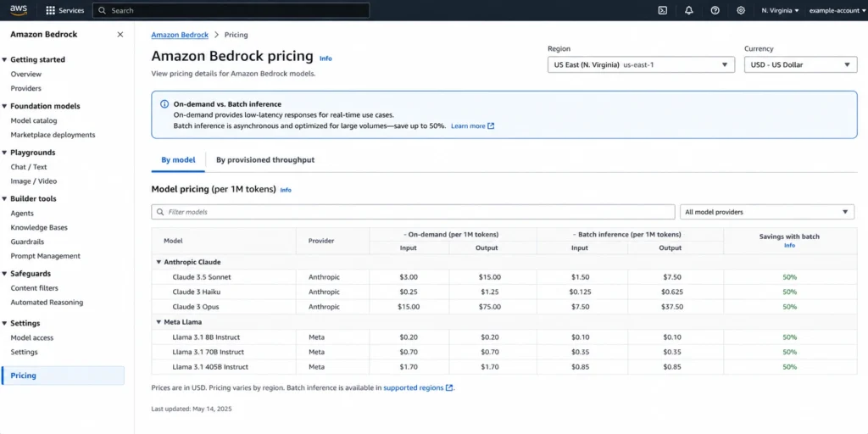
Task: Open the Region US East dropdown
Action: click(x=641, y=64)
